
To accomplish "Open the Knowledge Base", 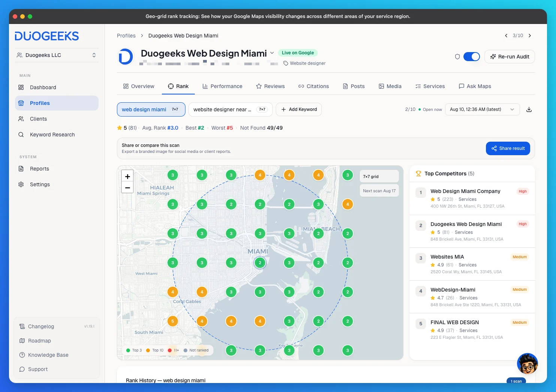I will click(57, 355).
